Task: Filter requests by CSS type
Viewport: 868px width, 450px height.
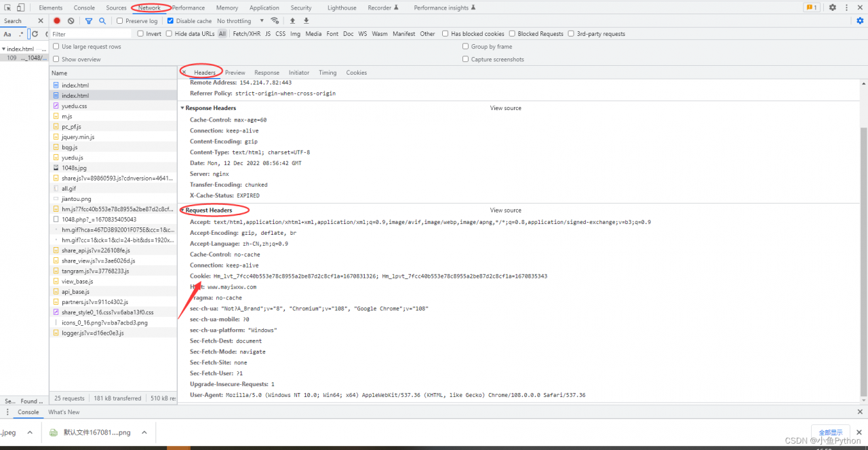Action: (280, 33)
